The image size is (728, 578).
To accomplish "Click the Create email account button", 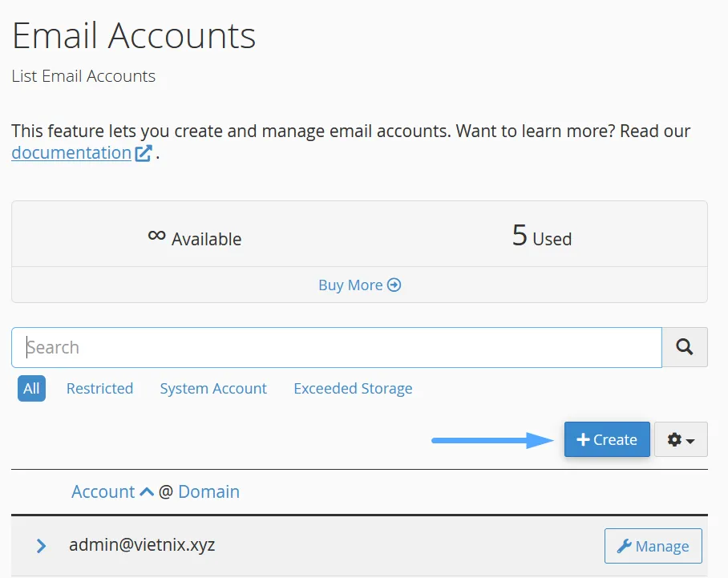I will click(x=607, y=439).
